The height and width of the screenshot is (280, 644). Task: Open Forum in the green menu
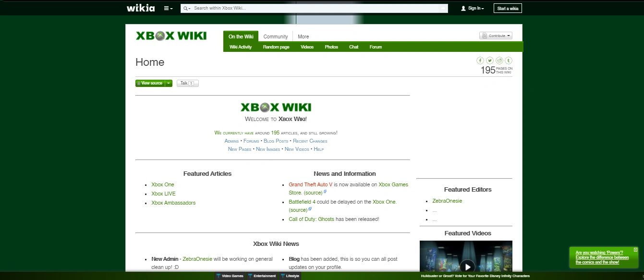[376, 47]
